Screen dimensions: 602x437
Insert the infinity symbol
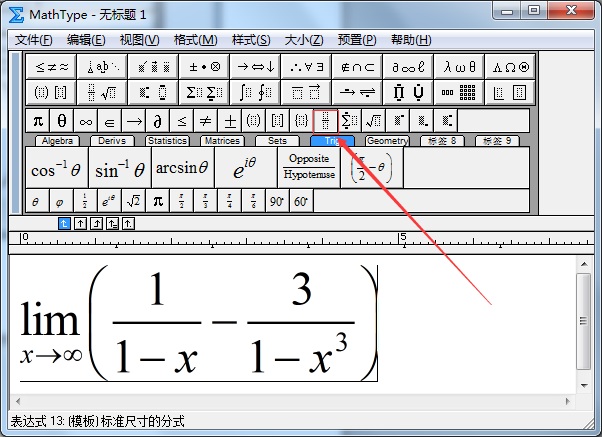coord(86,121)
